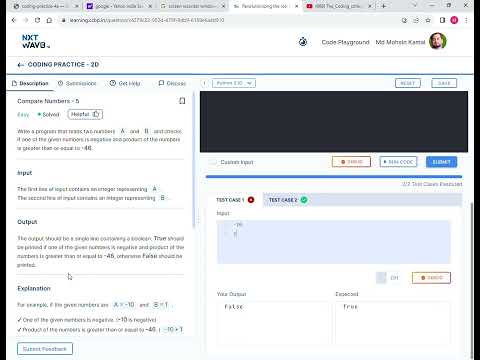
Task: Click the Debug button above the test cases
Action: pos(351,162)
